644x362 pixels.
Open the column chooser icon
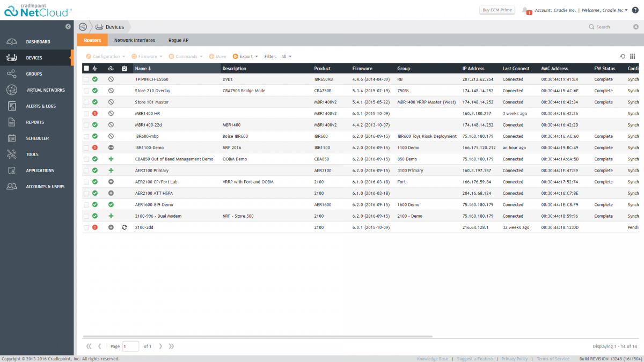click(x=633, y=56)
